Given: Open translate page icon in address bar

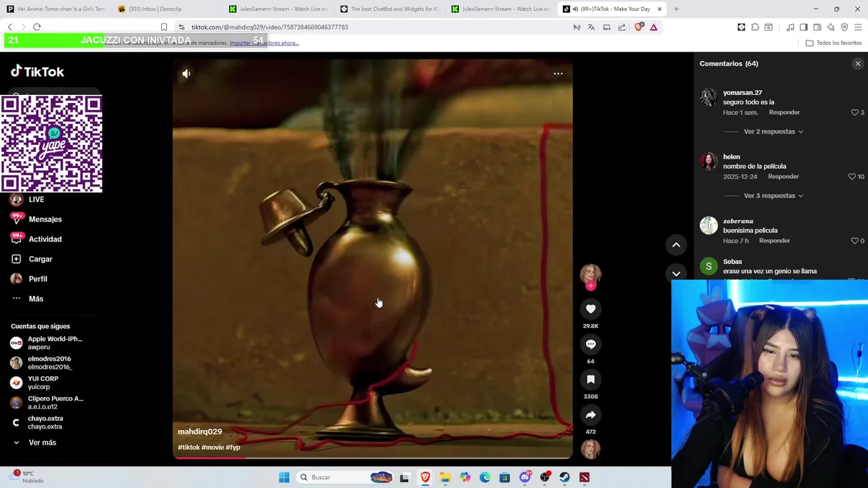Looking at the screenshot, I should point(591,27).
